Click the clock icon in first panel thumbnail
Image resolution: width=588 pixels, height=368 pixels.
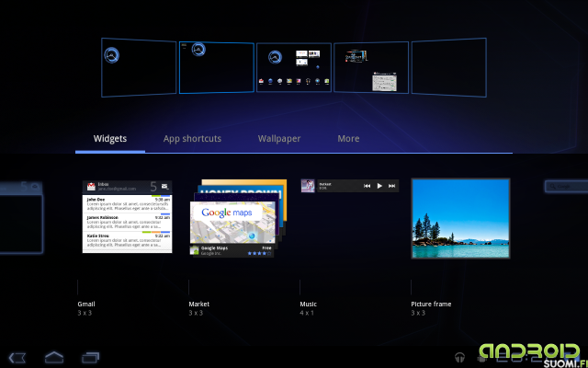[x=112, y=55]
